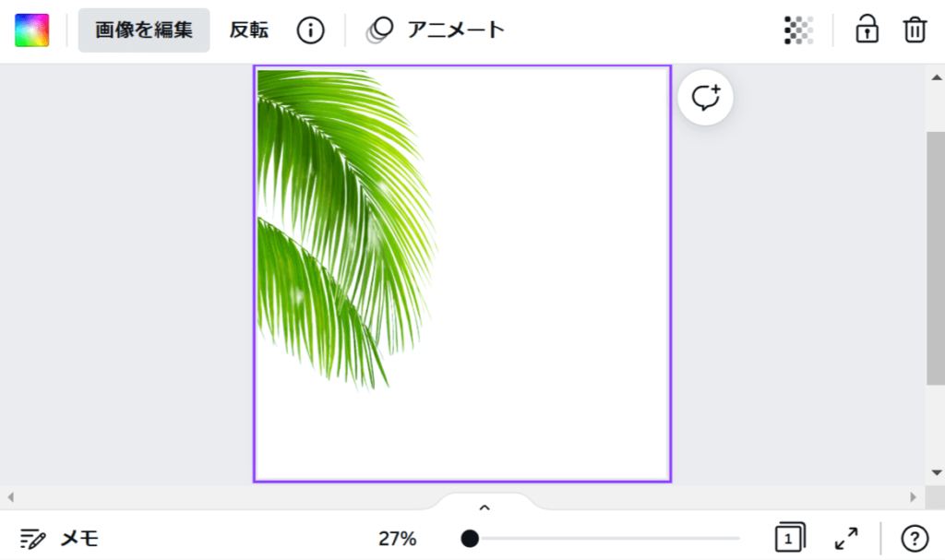This screenshot has width=945, height=560.
Task: Select the palm leaf image on canvas
Action: [347, 229]
